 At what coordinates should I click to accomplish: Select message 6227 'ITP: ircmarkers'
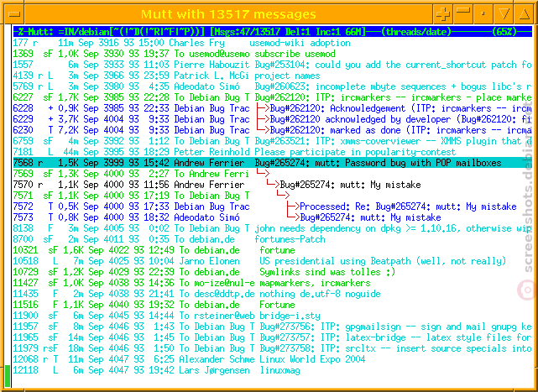click(273, 97)
